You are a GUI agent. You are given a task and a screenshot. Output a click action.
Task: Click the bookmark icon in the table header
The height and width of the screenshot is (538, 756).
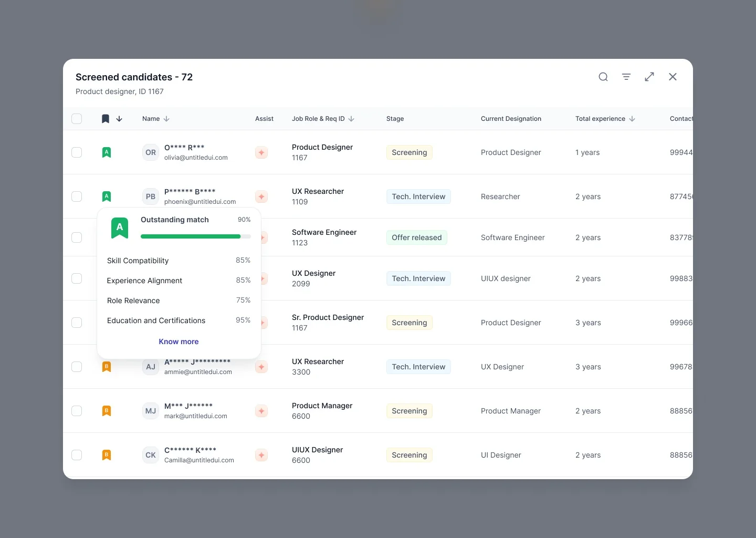(105, 119)
